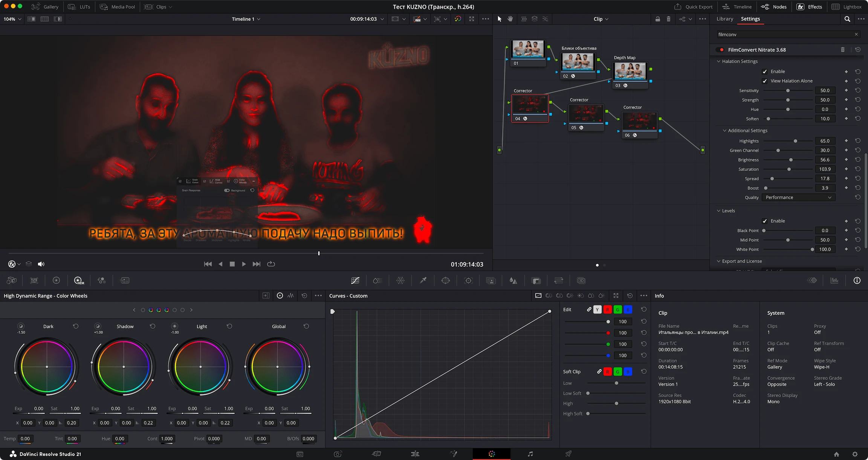868x460 pixels.
Task: Toggle the blue Soft Clip channel button
Action: [x=628, y=372]
